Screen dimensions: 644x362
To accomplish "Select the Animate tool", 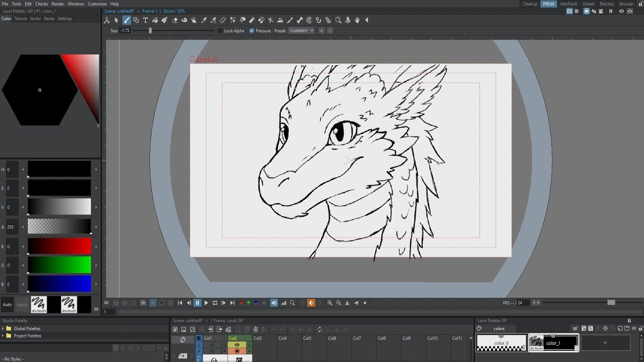I will point(107,20).
